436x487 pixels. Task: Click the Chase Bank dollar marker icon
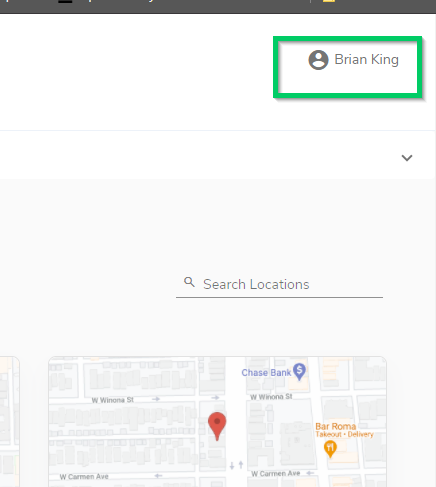coord(299,371)
